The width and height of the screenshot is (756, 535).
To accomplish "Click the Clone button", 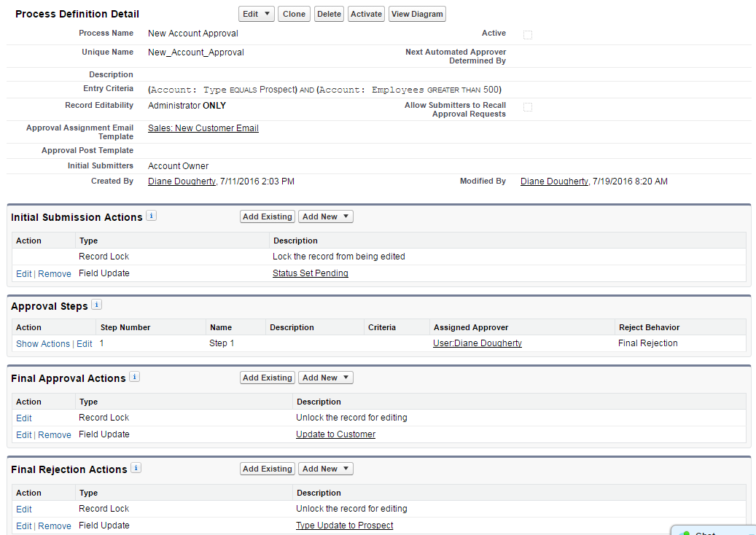I will pos(294,14).
